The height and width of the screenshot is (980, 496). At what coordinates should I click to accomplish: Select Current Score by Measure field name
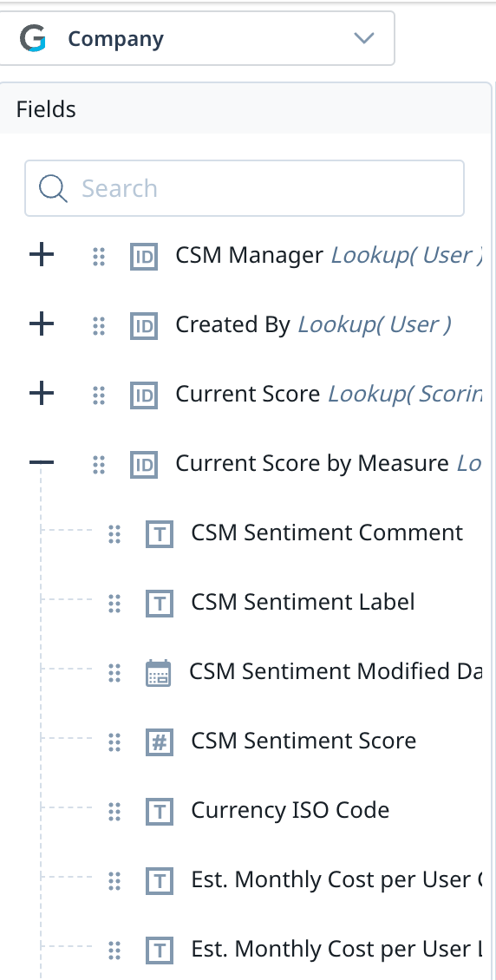pyautogui.click(x=311, y=463)
